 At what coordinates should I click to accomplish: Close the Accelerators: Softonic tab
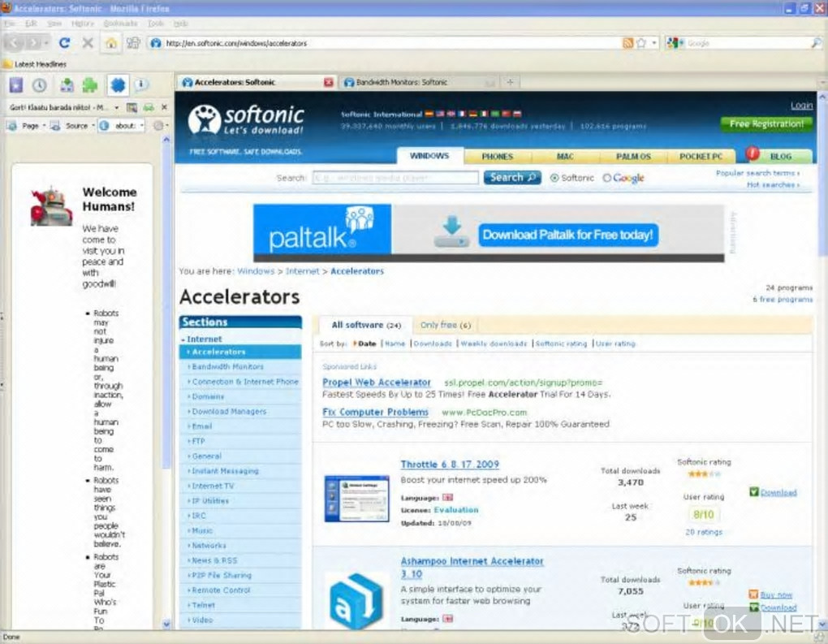[329, 82]
